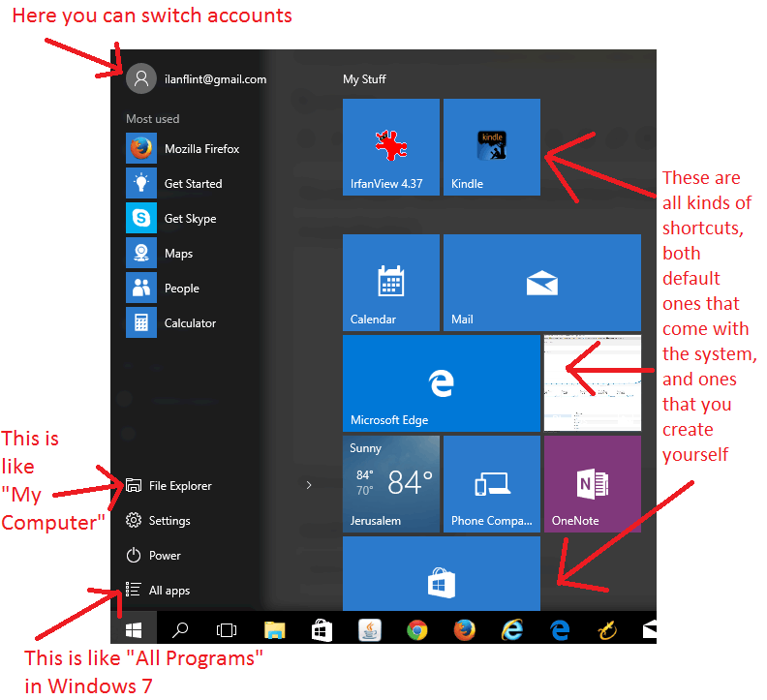Open Task View on taskbar
Image resolution: width=767 pixels, height=700 pixels.
[x=227, y=630]
